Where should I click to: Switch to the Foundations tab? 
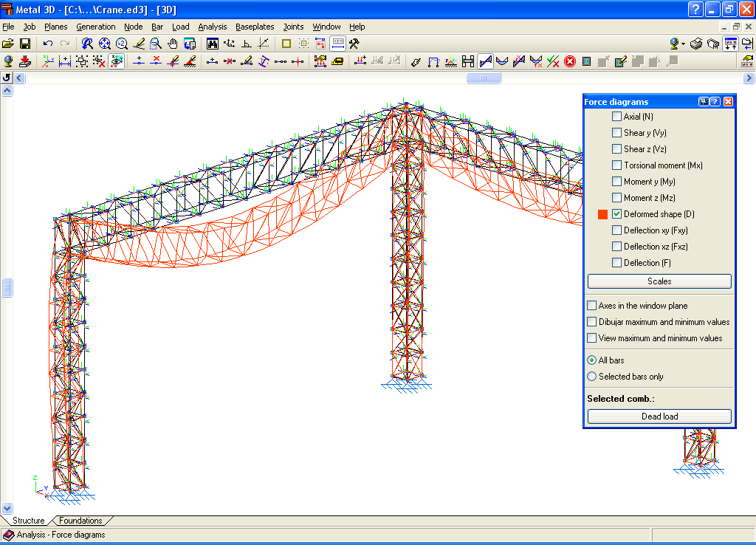point(80,521)
